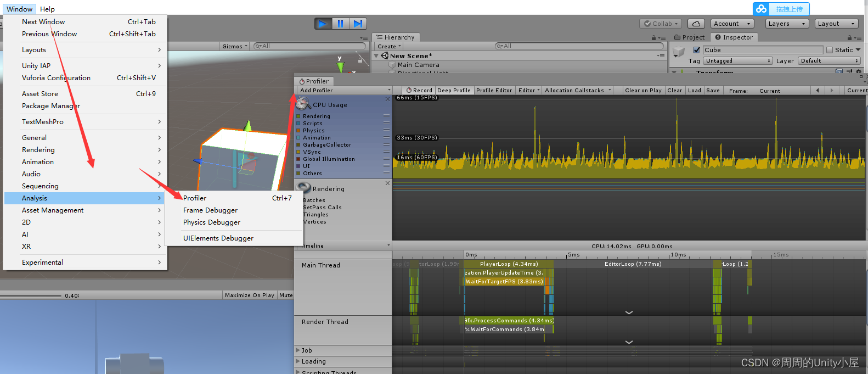The image size is (868, 374).
Task: Open the Timeline view dropdown
Action: coord(344,245)
